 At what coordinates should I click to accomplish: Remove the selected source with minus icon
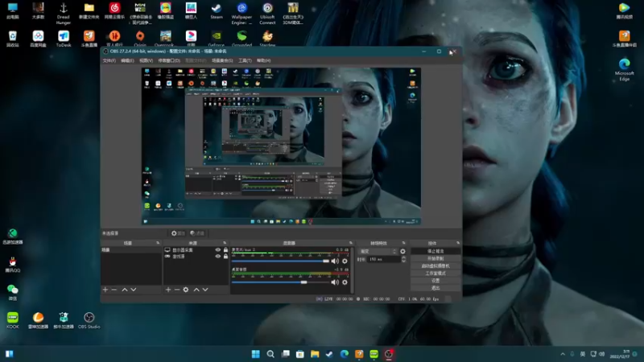point(177,290)
